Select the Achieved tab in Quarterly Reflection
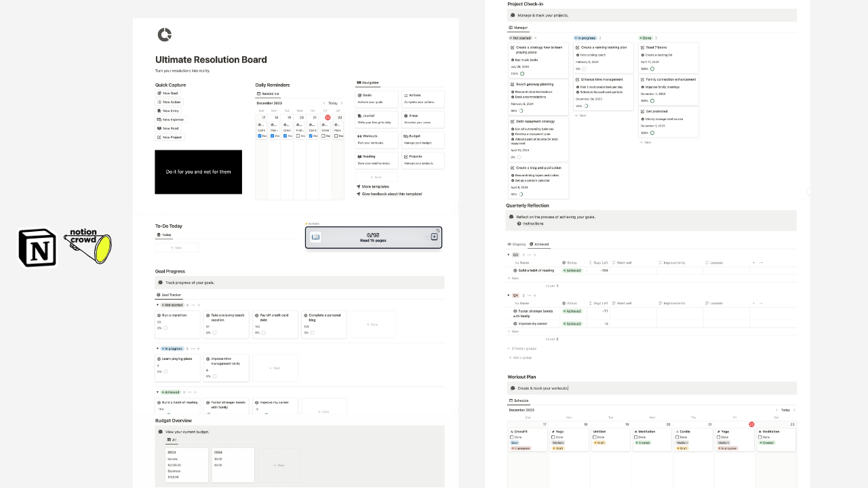 (539, 244)
